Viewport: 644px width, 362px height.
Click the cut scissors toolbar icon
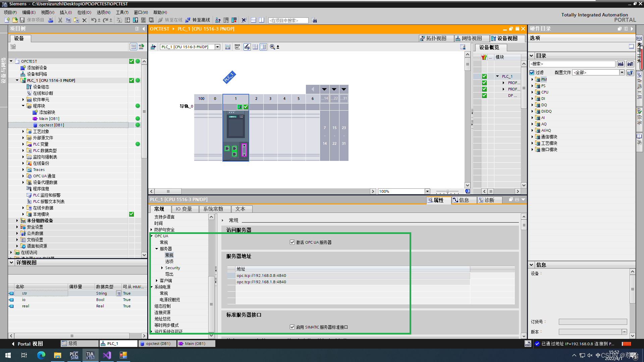tap(60, 20)
